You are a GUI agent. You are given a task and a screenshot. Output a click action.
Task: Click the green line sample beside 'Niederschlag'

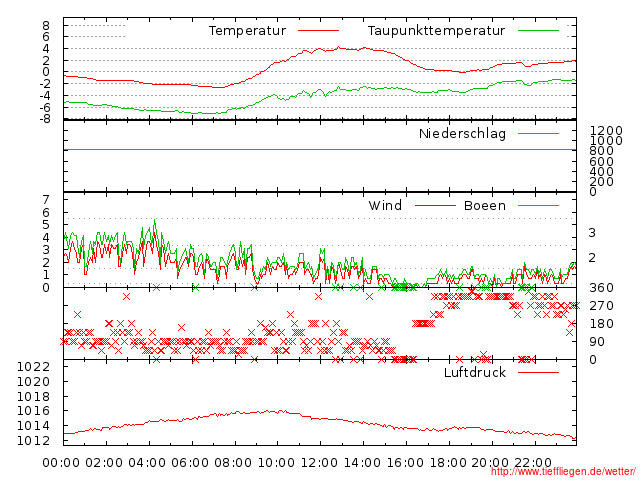click(538, 133)
